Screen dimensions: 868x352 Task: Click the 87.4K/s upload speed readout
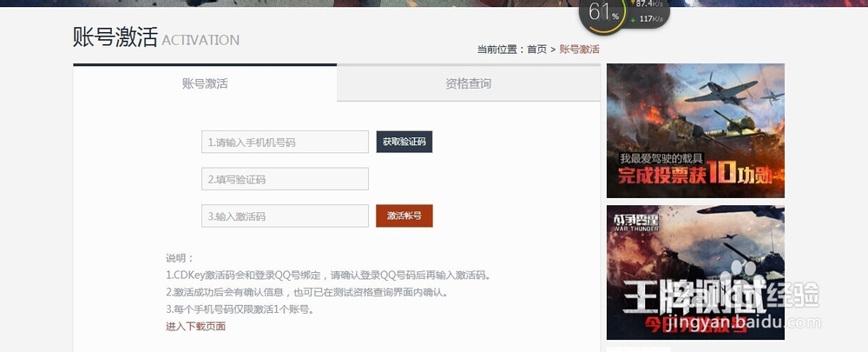[648, 3]
